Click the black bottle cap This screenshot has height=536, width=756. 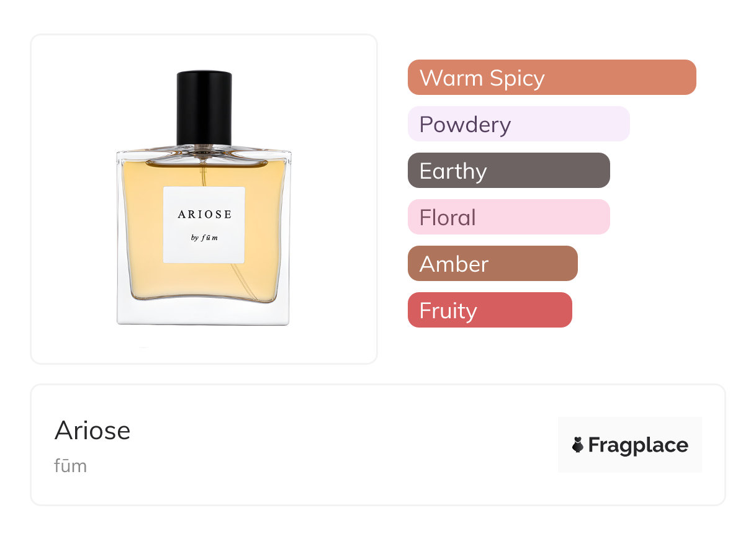pyautogui.click(x=204, y=108)
